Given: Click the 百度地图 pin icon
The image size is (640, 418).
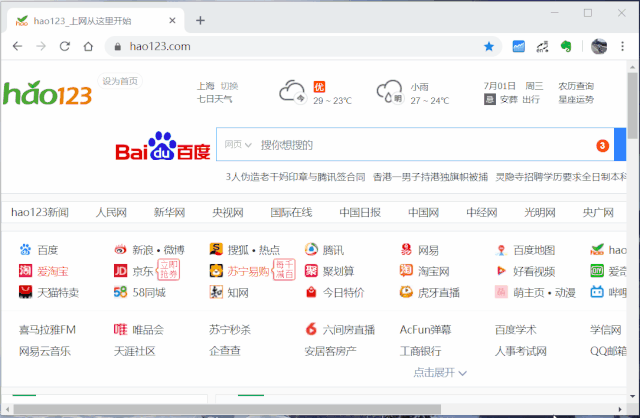Looking at the screenshot, I should (501, 249).
